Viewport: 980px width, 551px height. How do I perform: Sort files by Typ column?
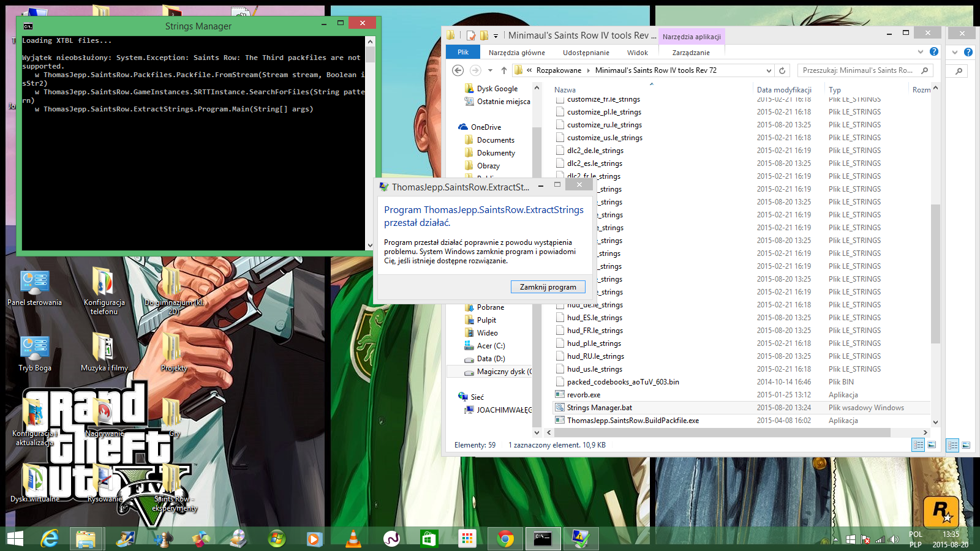pos(835,89)
